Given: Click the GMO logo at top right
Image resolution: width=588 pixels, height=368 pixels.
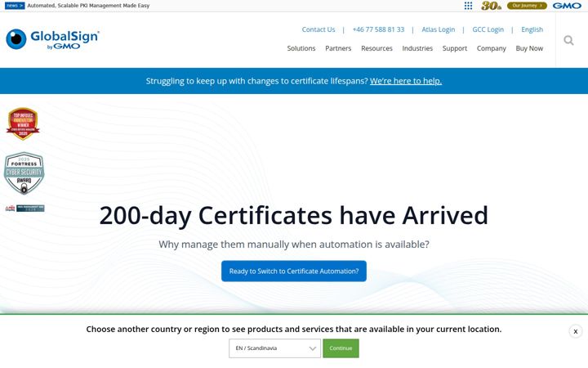Looking at the screenshot, I should (567, 6).
